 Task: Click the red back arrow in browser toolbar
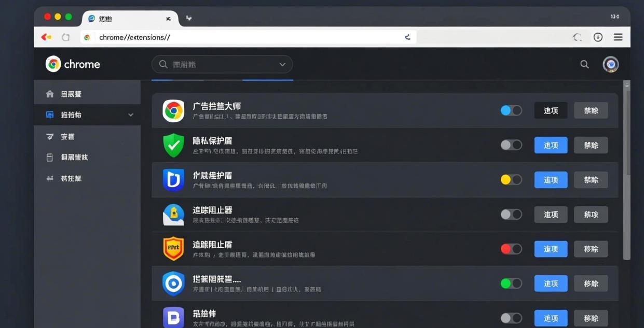point(46,37)
